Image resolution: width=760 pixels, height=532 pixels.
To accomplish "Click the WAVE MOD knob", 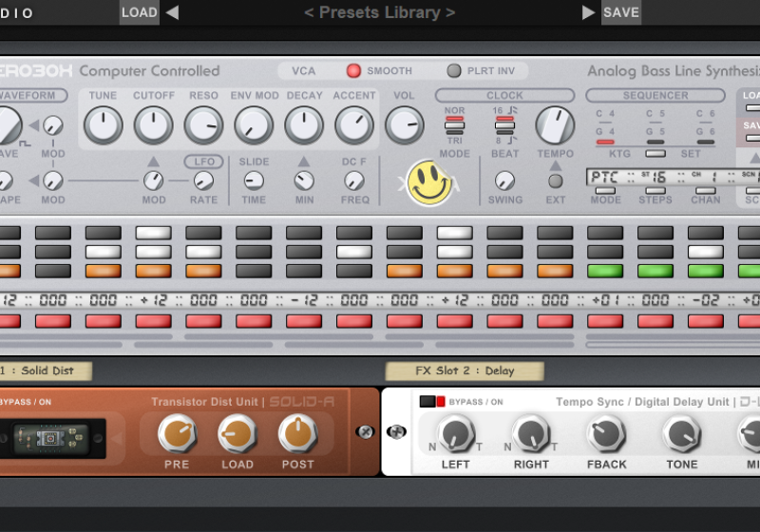I will point(53,125).
